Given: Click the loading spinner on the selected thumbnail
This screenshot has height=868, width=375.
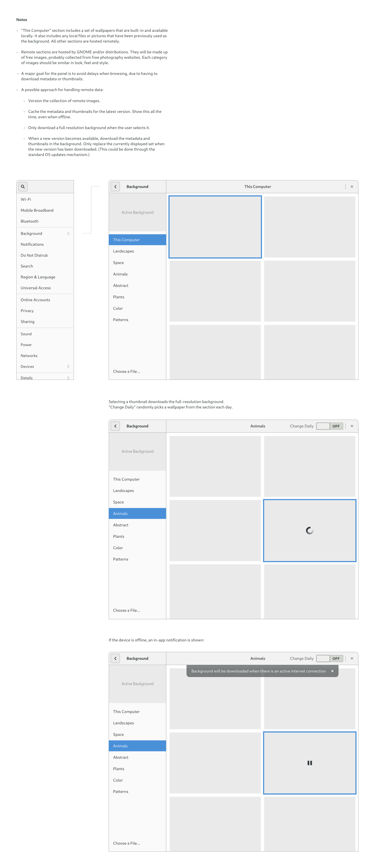Looking at the screenshot, I should [x=309, y=531].
